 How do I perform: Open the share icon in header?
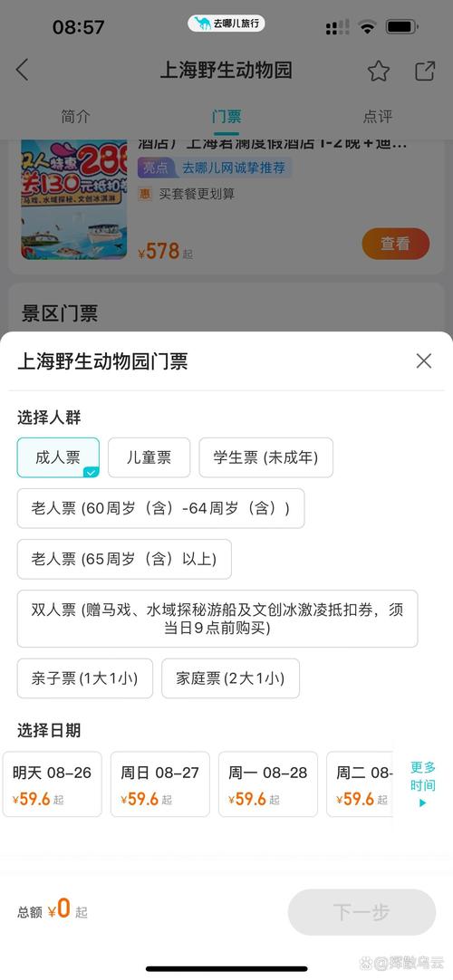pos(425,71)
